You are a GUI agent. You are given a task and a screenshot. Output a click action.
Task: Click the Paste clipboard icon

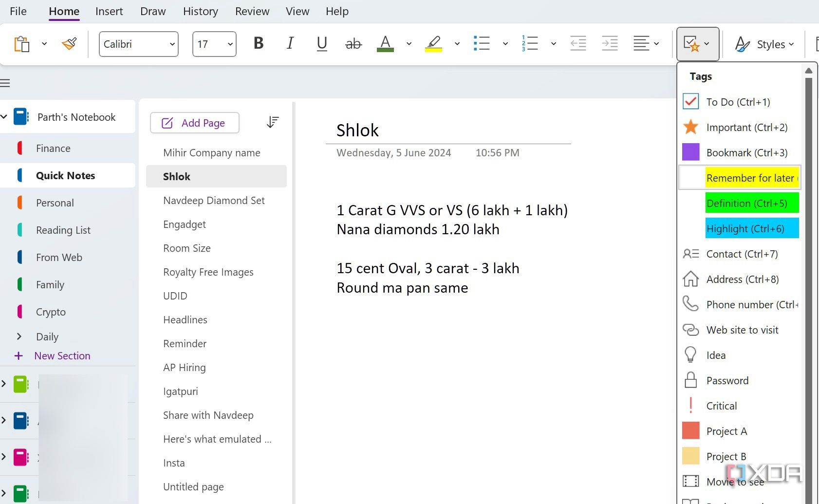[22, 44]
